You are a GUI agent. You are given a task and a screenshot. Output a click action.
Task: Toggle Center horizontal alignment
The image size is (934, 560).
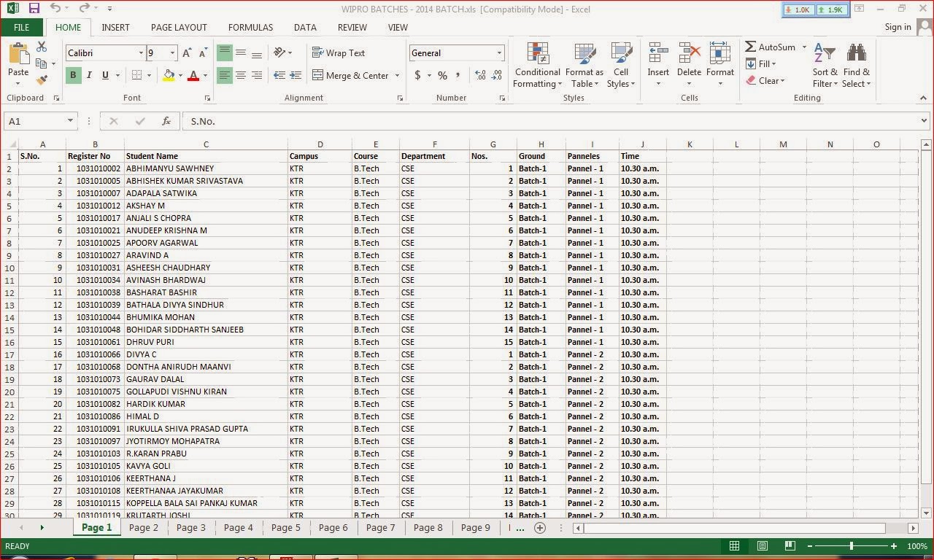click(241, 75)
